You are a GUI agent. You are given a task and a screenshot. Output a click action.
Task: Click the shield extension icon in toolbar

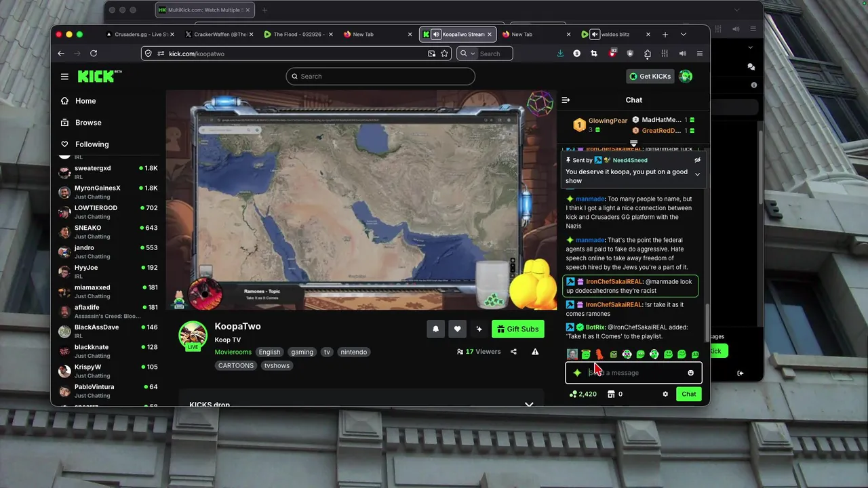(630, 54)
